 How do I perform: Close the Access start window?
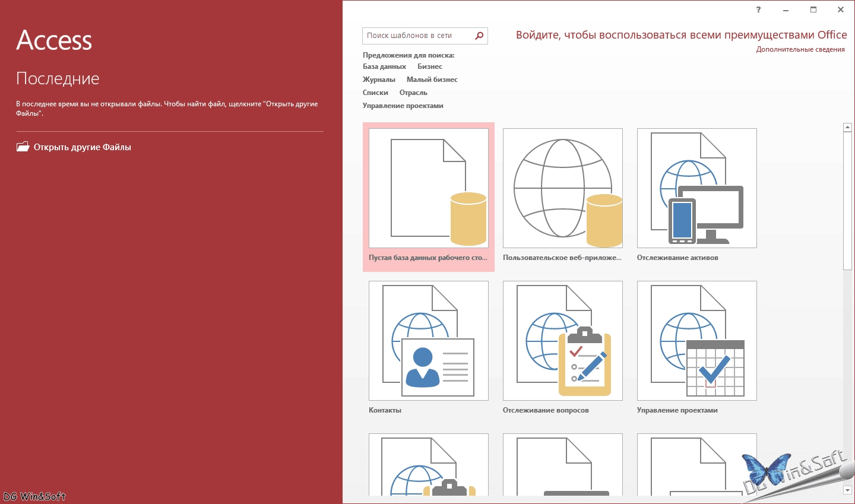click(x=841, y=9)
